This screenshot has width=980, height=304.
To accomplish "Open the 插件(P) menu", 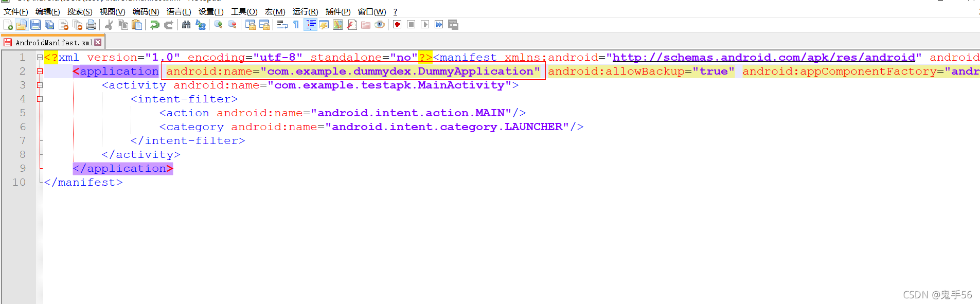I will pyautogui.click(x=338, y=11).
